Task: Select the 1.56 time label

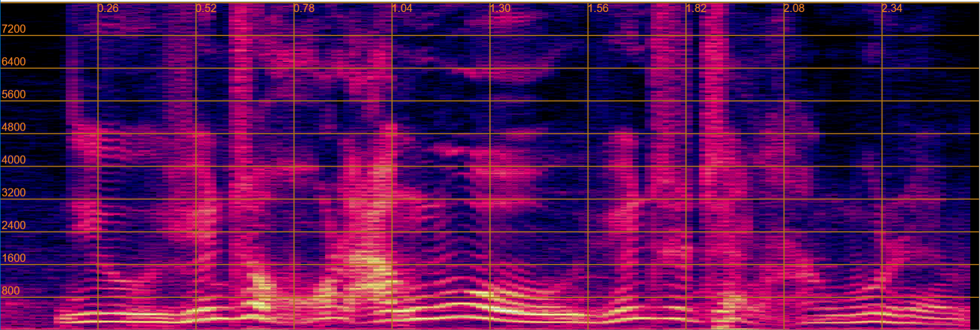Action: pyautogui.click(x=598, y=8)
